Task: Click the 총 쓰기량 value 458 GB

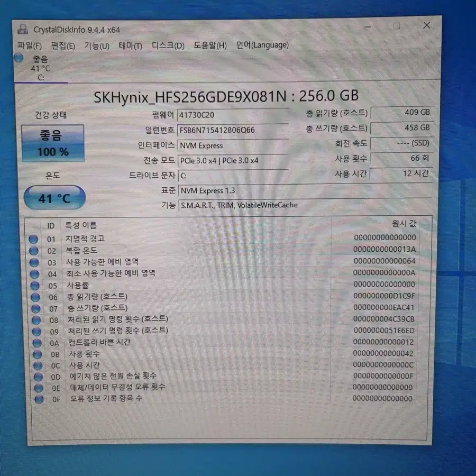Action: [402, 127]
